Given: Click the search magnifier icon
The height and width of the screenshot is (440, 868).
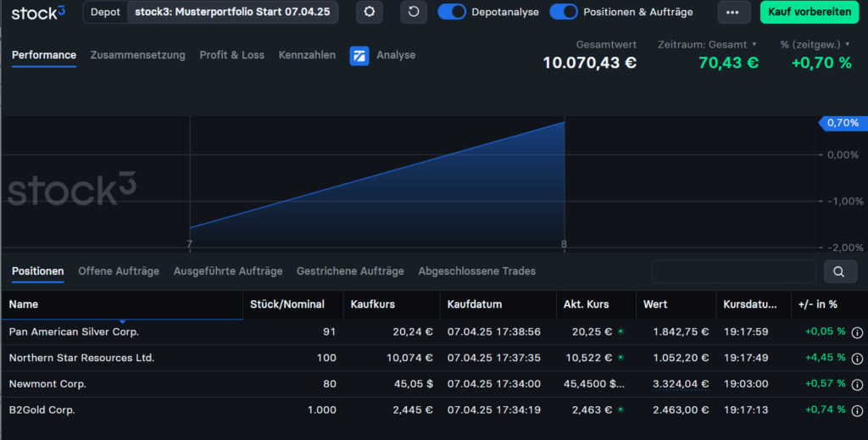Looking at the screenshot, I should pyautogui.click(x=839, y=271).
